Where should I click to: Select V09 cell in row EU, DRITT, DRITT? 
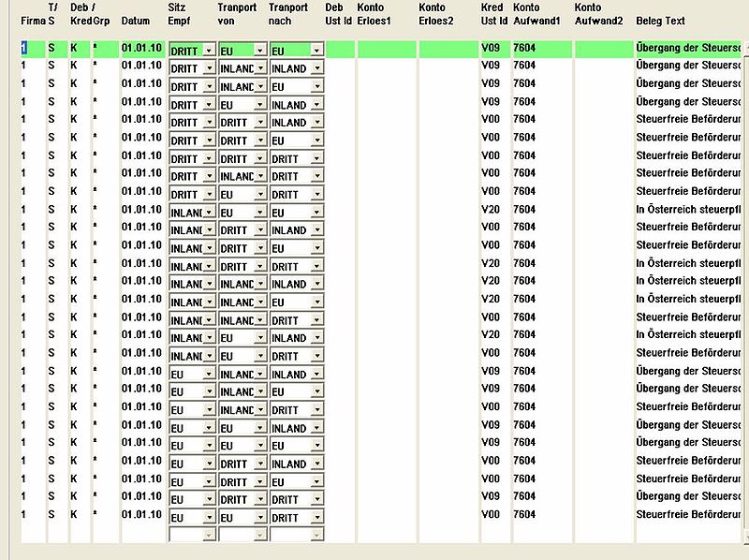(x=491, y=496)
